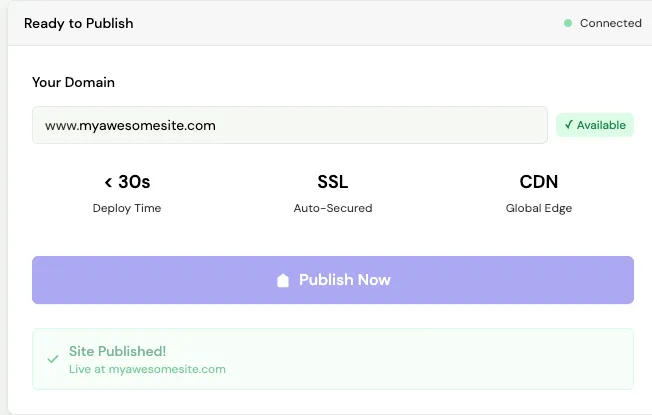
Task: Click the Site Published! heading
Action: [117, 351]
